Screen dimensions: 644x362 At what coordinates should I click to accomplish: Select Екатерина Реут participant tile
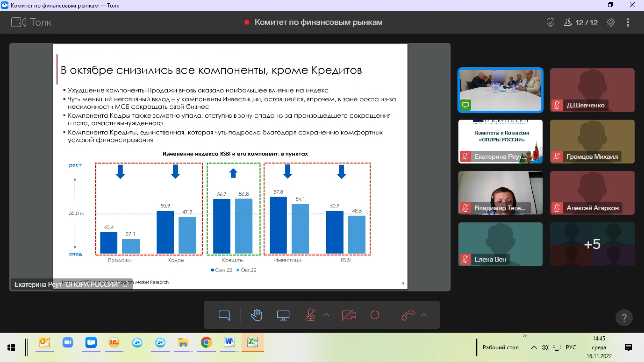pyautogui.click(x=500, y=142)
